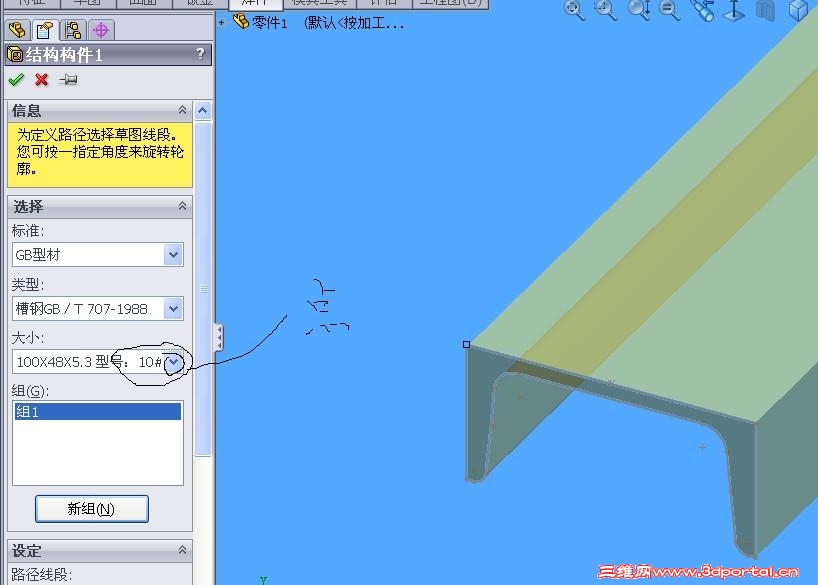Open the PropertyManager tab
818x585 pixels.
pos(45,30)
